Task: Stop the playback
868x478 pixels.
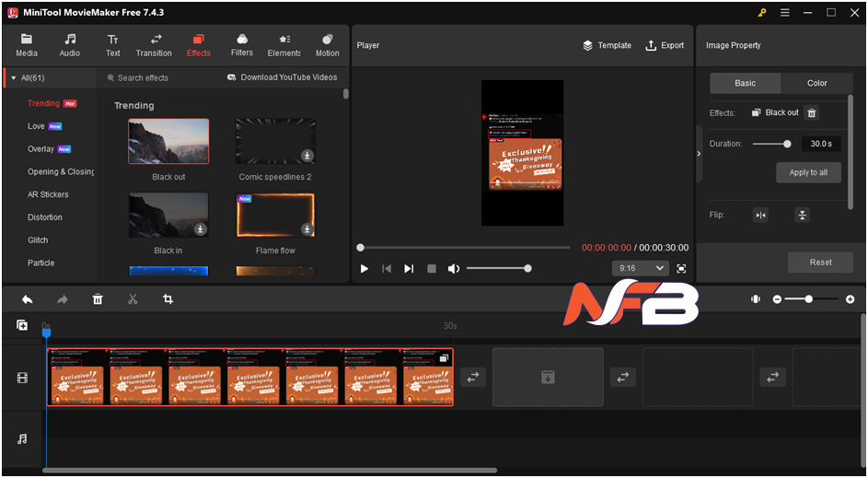Action: tap(432, 269)
